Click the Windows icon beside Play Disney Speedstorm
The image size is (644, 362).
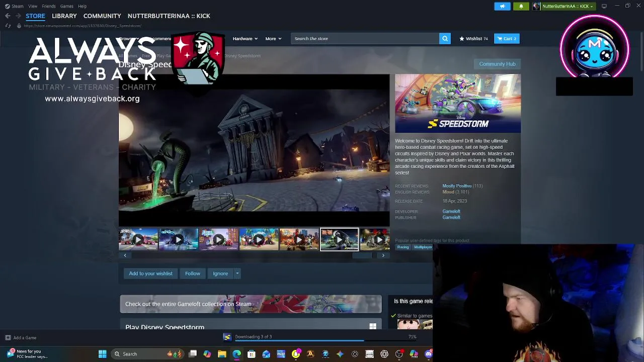coord(373,326)
